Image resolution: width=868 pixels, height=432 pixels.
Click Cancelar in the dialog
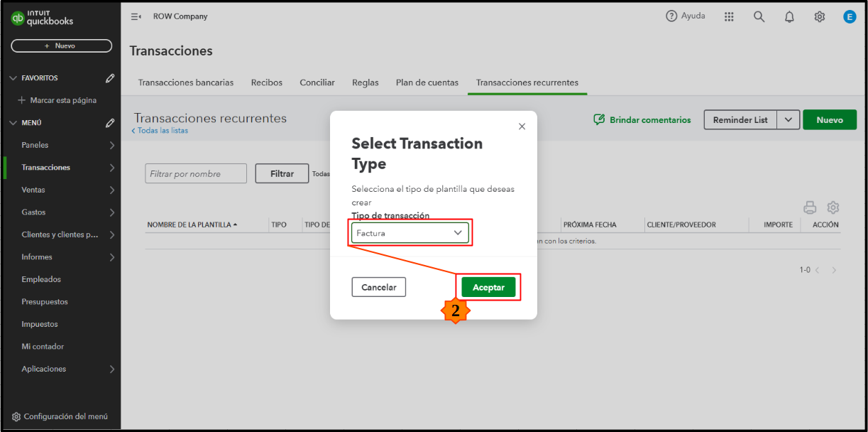[x=379, y=287]
